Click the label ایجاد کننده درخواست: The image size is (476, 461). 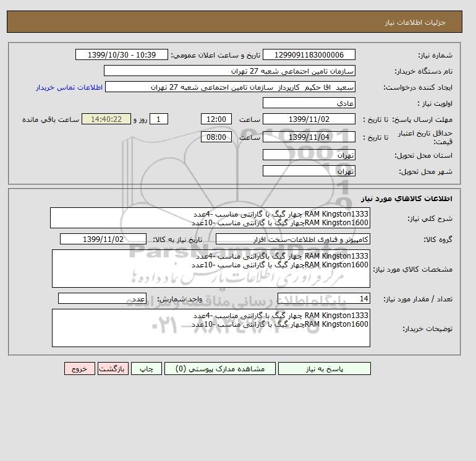(x=418, y=87)
